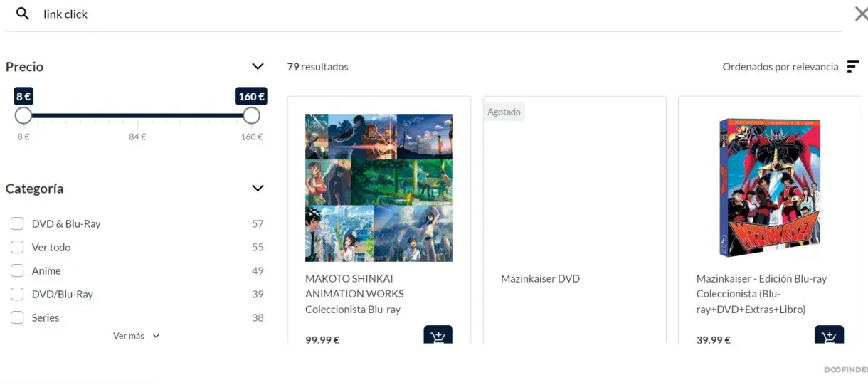
Task: Open "MAKOTO SHINKAI ANIMATION WORKS" product title
Action: pyautogui.click(x=354, y=294)
